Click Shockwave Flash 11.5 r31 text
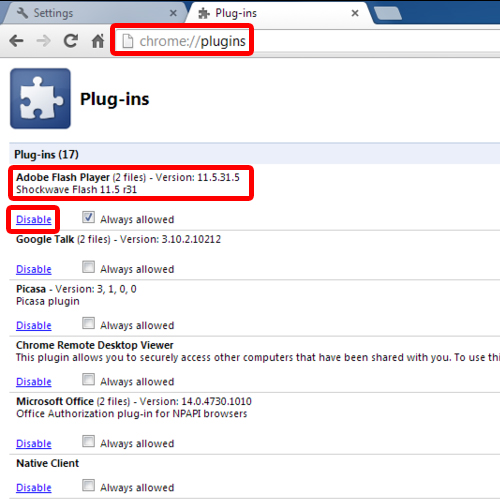The image size is (500, 500). pyautogui.click(x=76, y=190)
